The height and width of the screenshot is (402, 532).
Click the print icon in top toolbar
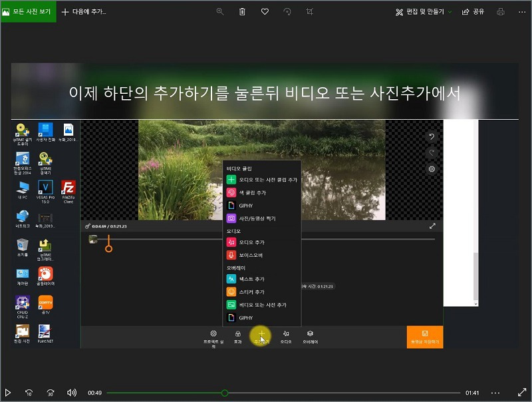pos(501,11)
